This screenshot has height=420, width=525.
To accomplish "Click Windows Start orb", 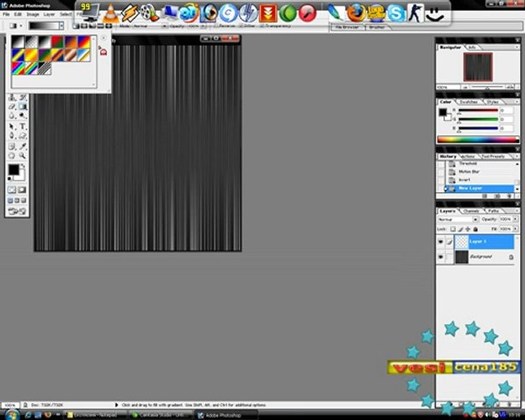I will (x=11, y=415).
